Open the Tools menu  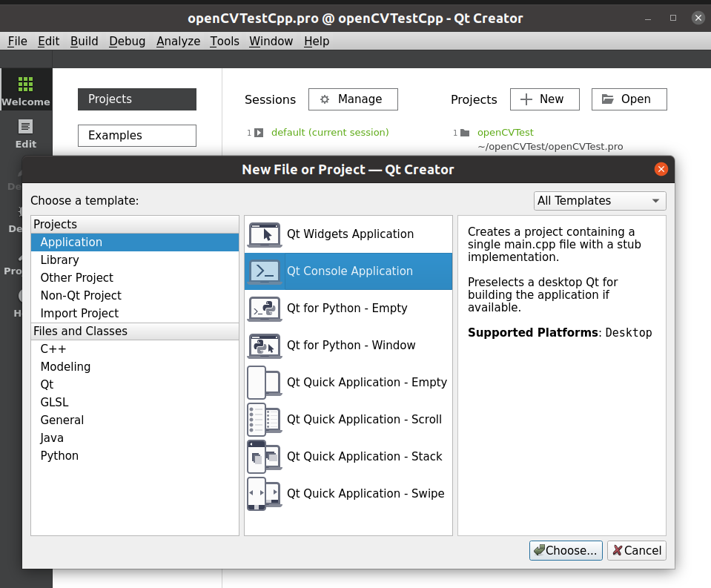click(x=225, y=42)
